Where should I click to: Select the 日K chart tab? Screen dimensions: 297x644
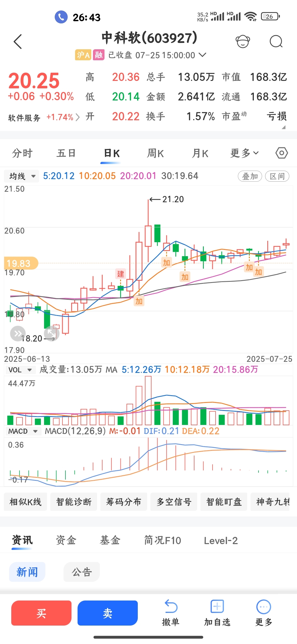111,153
